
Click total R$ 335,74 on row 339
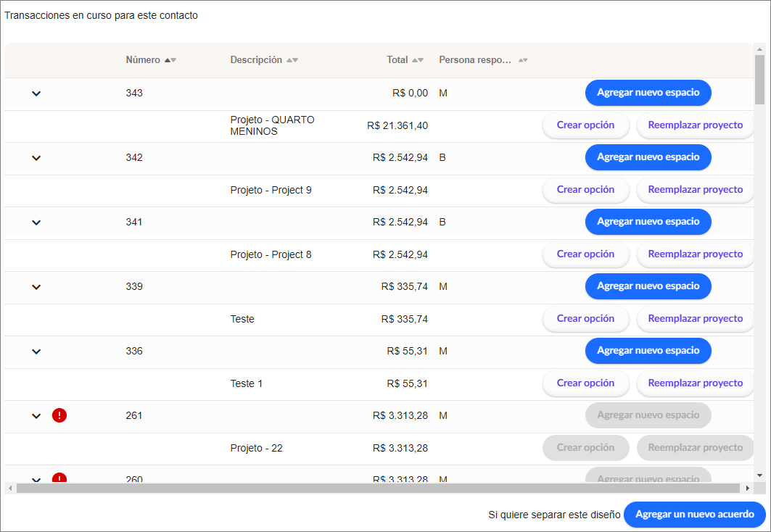coord(405,286)
